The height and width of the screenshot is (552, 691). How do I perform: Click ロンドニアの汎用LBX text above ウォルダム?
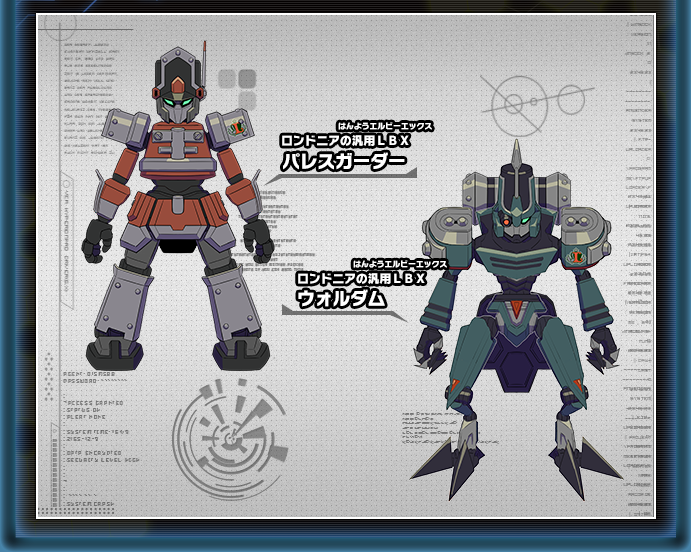[x=361, y=278]
